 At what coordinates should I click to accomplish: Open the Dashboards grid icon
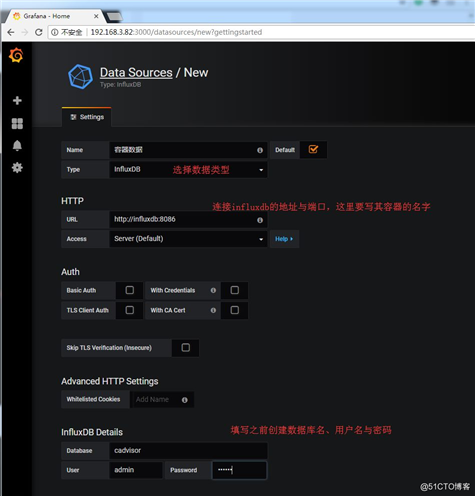tap(17, 123)
